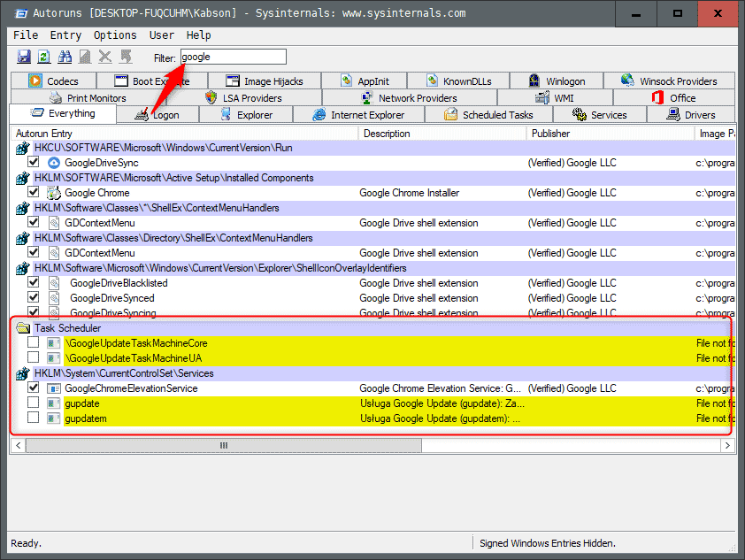Click the Google Chrome installer entry icon
The width and height of the screenshot is (745, 560).
coord(54,193)
